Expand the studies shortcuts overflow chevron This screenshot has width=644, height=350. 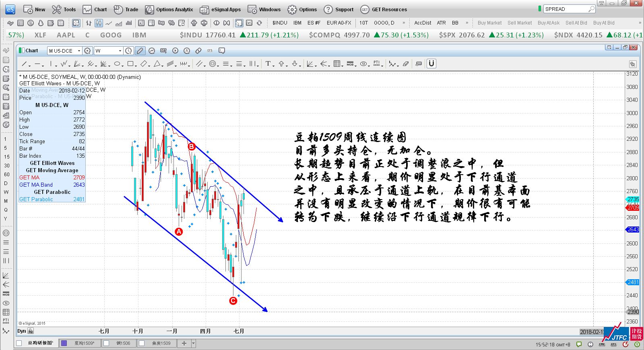click(467, 23)
